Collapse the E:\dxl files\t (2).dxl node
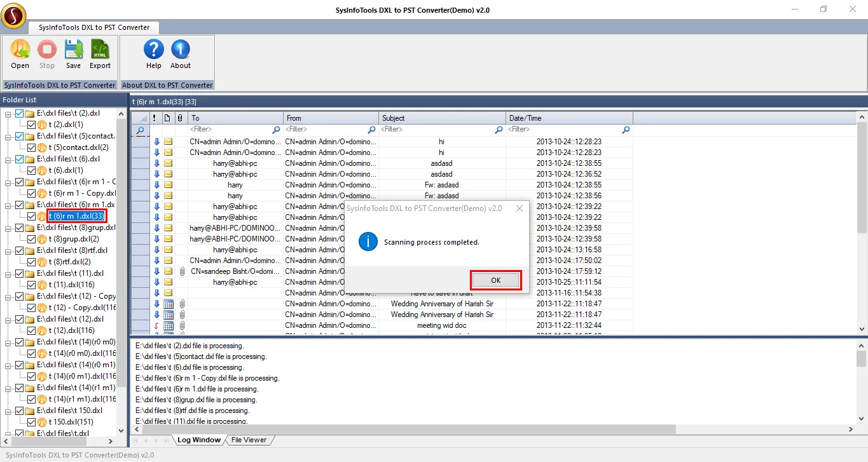 click(x=8, y=114)
